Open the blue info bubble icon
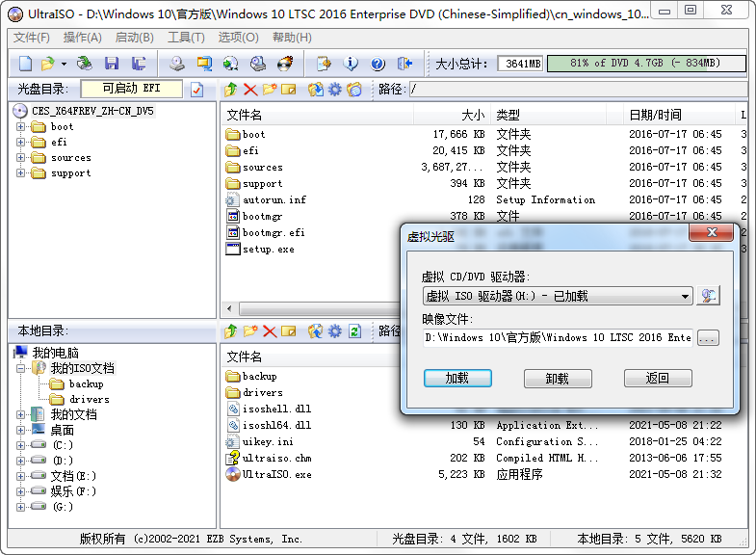 [x=351, y=64]
